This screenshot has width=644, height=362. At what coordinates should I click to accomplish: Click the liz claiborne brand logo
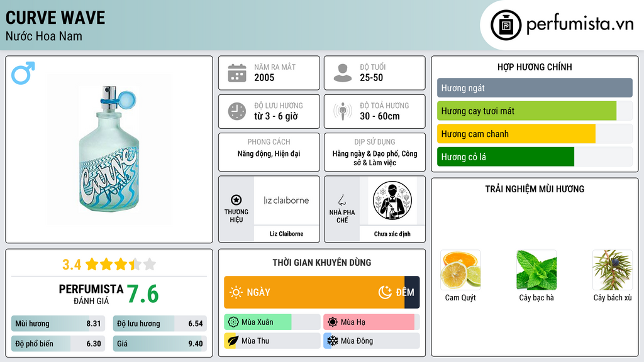286,200
